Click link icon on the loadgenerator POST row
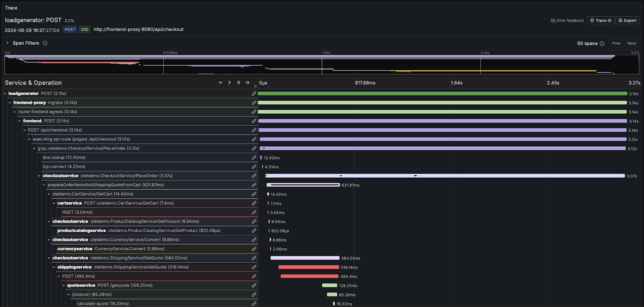The height and width of the screenshot is (307, 644). tap(254, 93)
